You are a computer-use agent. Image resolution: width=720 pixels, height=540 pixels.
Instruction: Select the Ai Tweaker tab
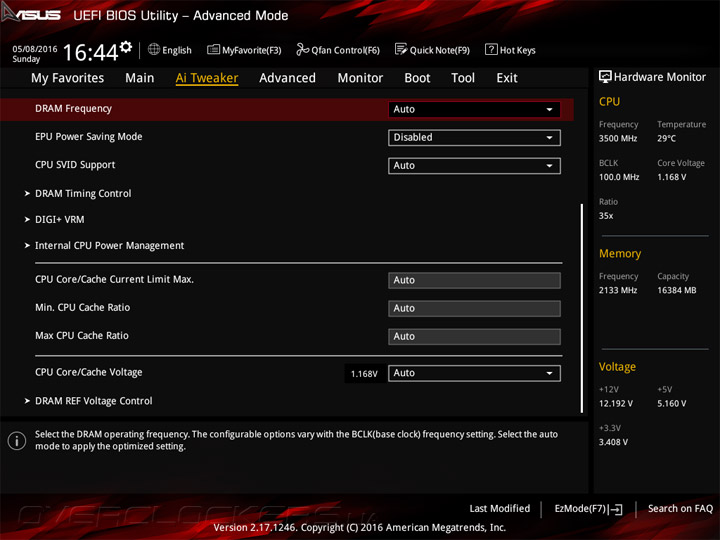tap(207, 78)
